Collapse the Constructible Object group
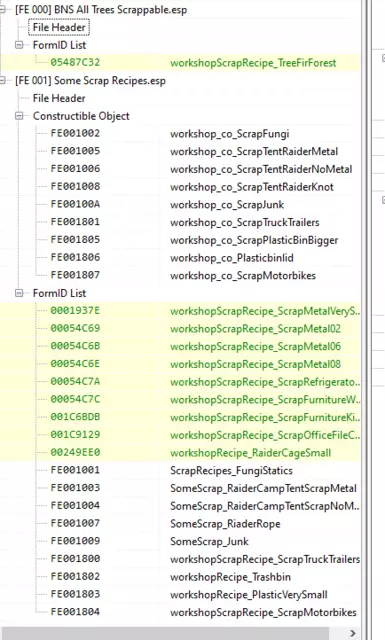The image size is (385, 640). [19, 116]
